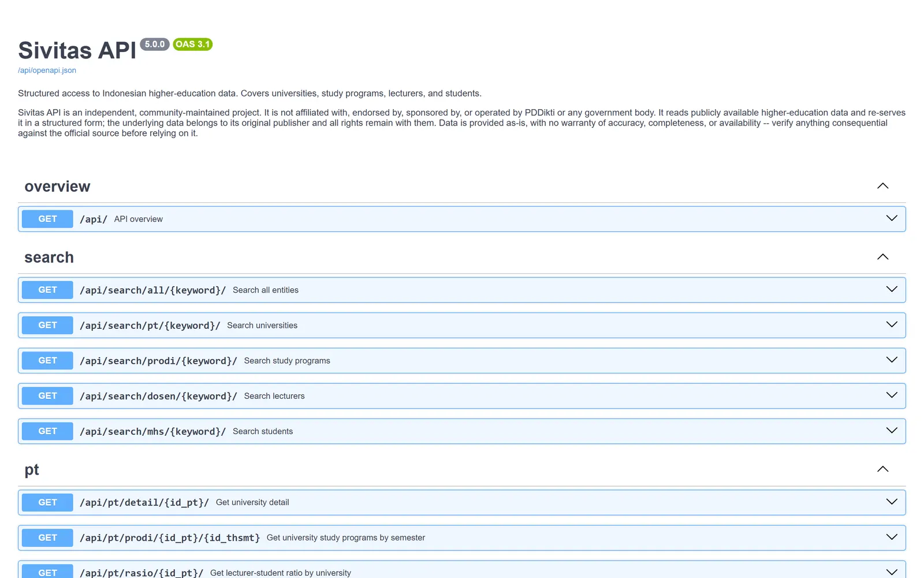Select the /api/search/mhs/{keyword}/ path text
Image resolution: width=924 pixels, height=578 pixels.
(x=152, y=431)
